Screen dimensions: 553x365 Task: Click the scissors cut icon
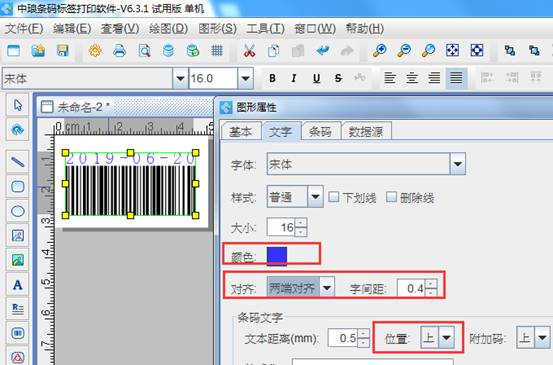click(249, 51)
